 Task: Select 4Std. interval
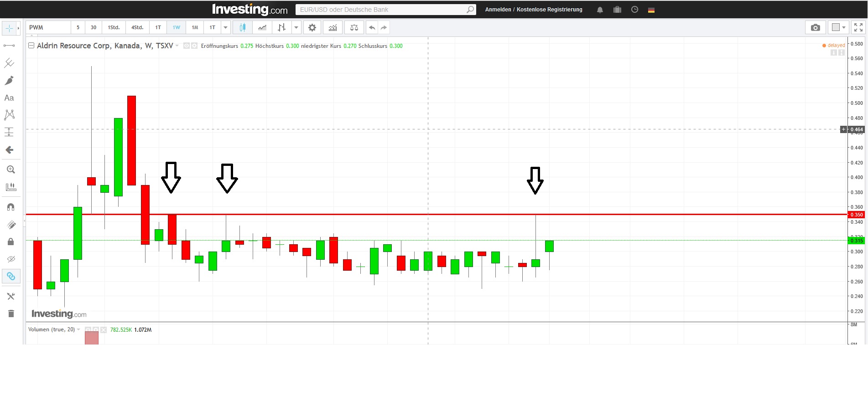pos(137,27)
